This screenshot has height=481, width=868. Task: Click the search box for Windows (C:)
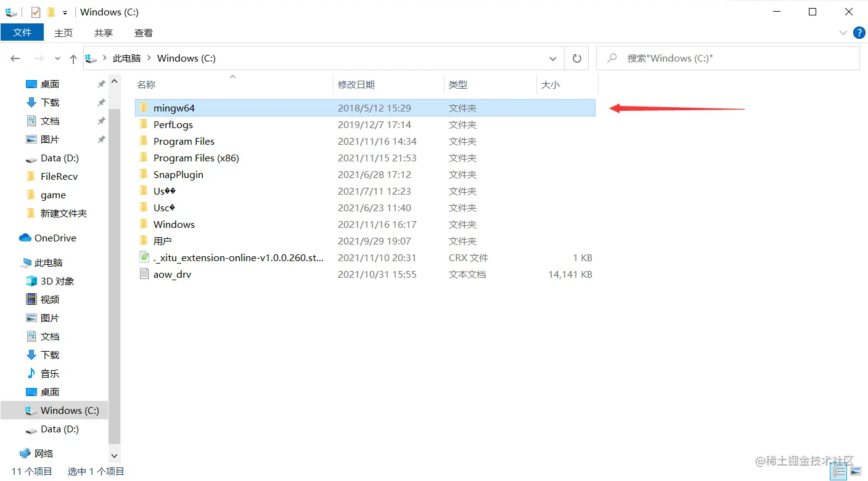[728, 59]
